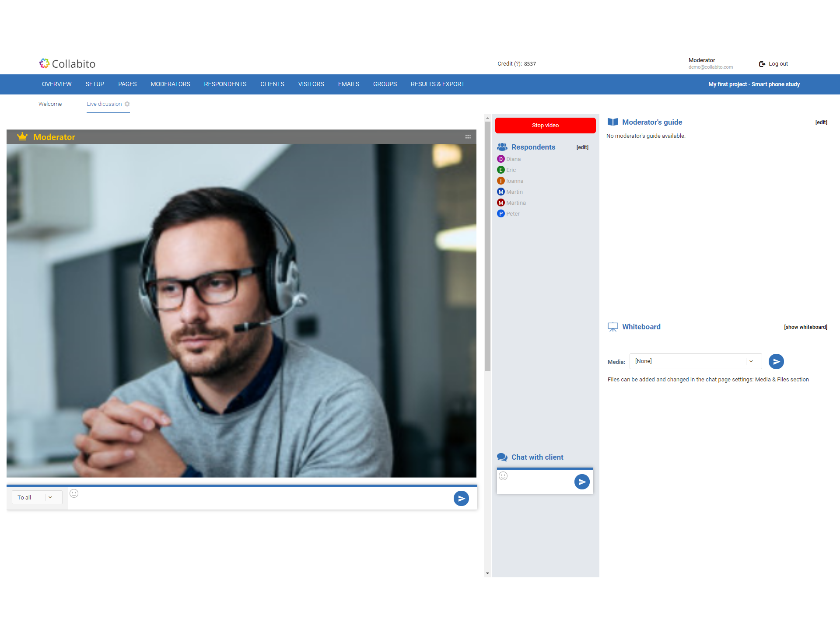
Task: Send message to client with arrow button
Action: [x=581, y=482]
